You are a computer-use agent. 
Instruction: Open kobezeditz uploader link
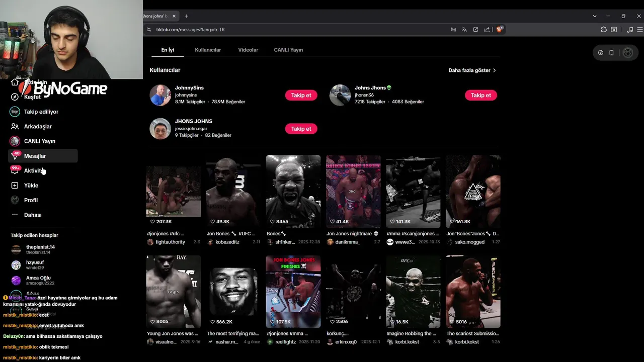pos(227,242)
